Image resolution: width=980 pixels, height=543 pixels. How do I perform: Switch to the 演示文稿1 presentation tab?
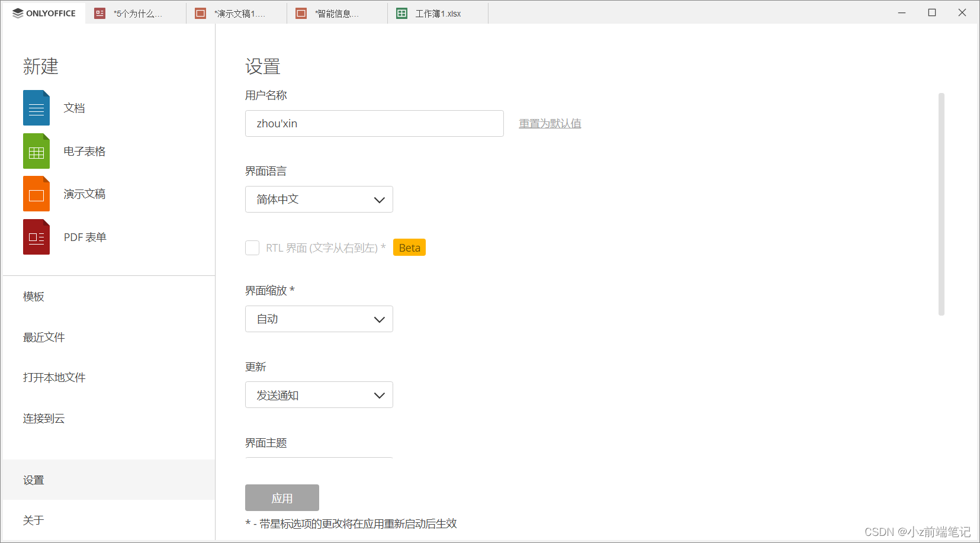[x=236, y=13]
